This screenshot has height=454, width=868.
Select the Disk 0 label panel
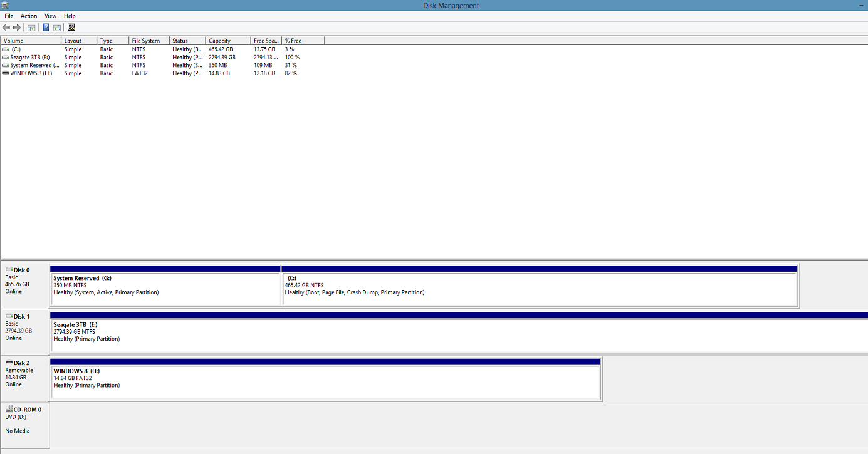pos(25,286)
